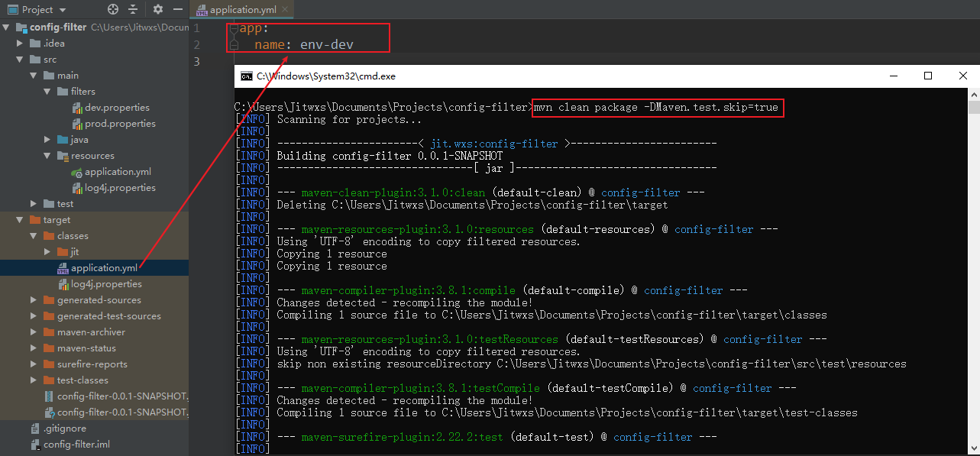Click the cmd.exe vertical scrollbar thumb

tap(973, 108)
